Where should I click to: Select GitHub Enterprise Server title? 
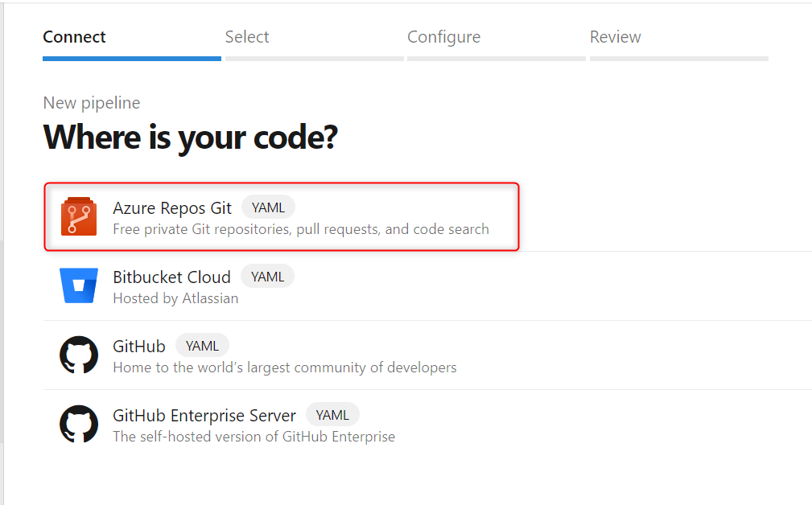pyautogui.click(x=204, y=415)
